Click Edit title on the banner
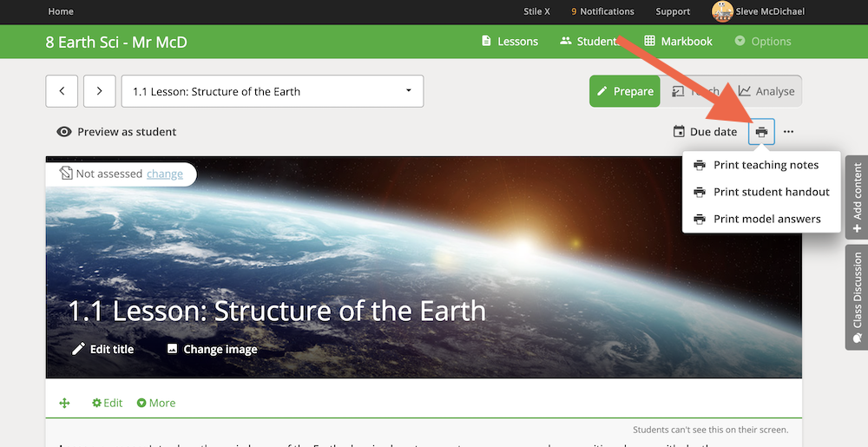The height and width of the screenshot is (447, 868). pyautogui.click(x=103, y=349)
